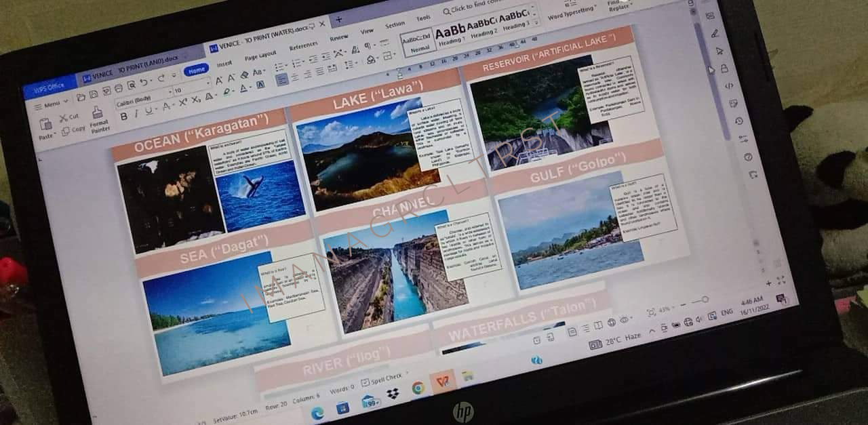
Task: Click the Increase indent icon
Action: pyautogui.click(x=326, y=56)
